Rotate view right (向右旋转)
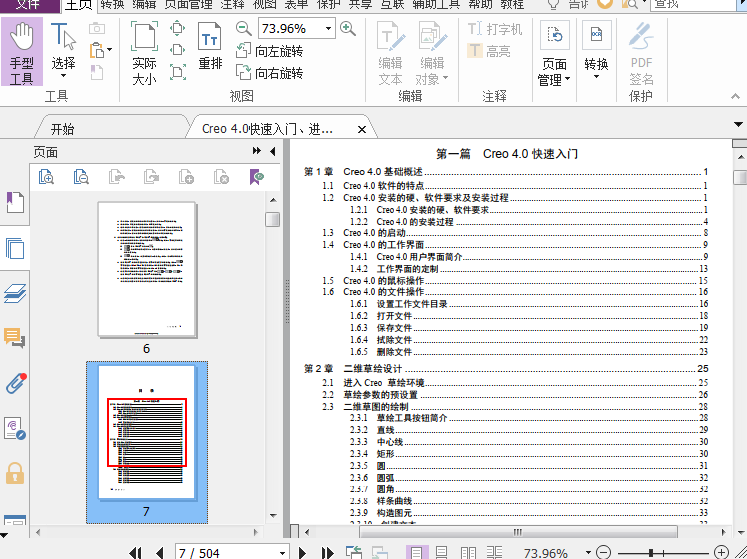747x559 pixels. click(269, 73)
